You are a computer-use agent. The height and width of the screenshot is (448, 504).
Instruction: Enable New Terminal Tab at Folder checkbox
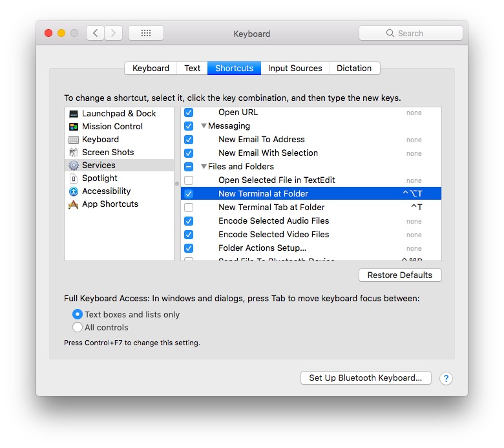click(189, 208)
